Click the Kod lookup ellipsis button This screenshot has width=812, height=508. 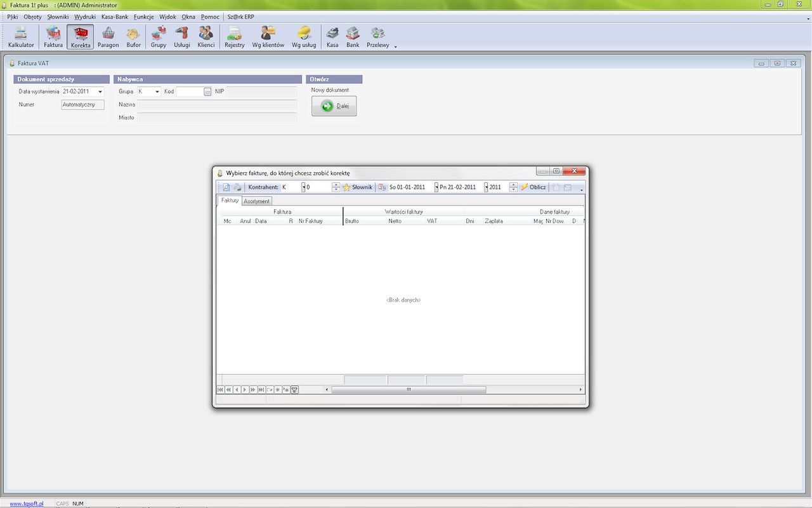point(207,92)
